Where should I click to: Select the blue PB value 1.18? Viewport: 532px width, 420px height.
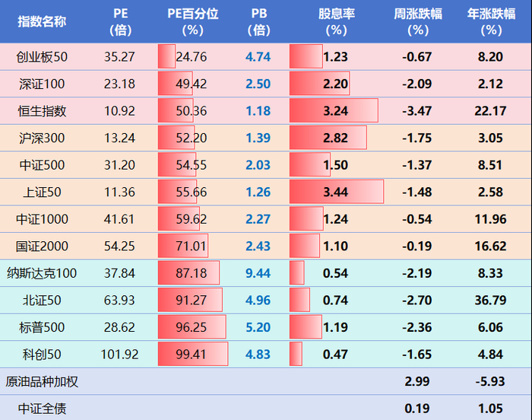point(258,111)
